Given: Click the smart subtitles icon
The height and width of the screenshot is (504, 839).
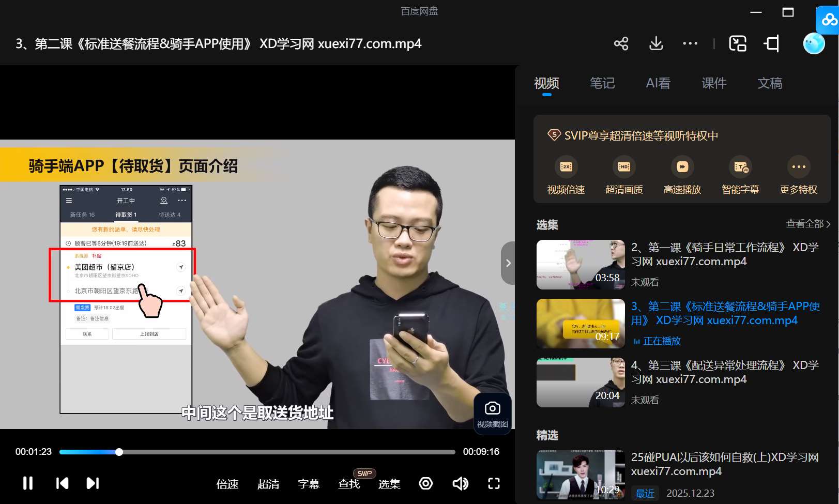Looking at the screenshot, I should (740, 167).
